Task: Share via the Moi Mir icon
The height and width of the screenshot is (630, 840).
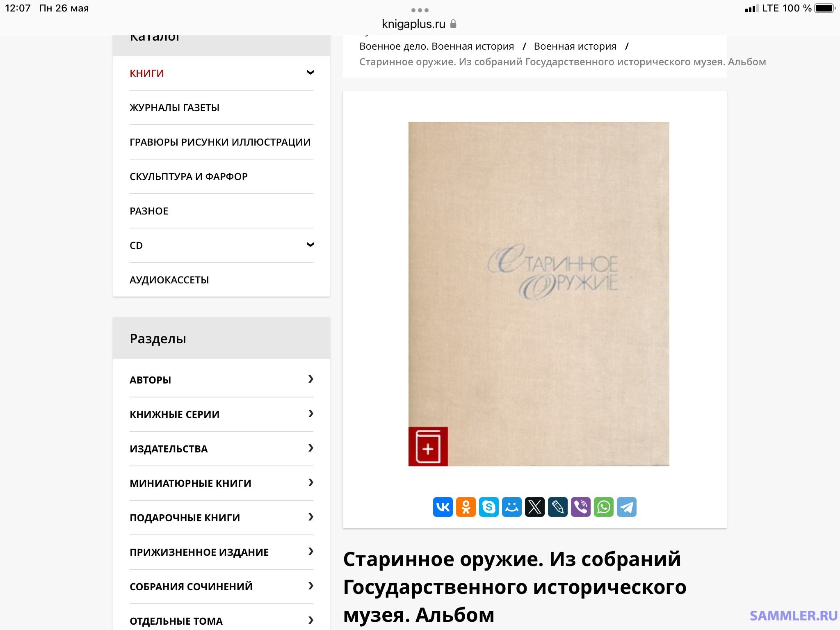Action: click(512, 507)
